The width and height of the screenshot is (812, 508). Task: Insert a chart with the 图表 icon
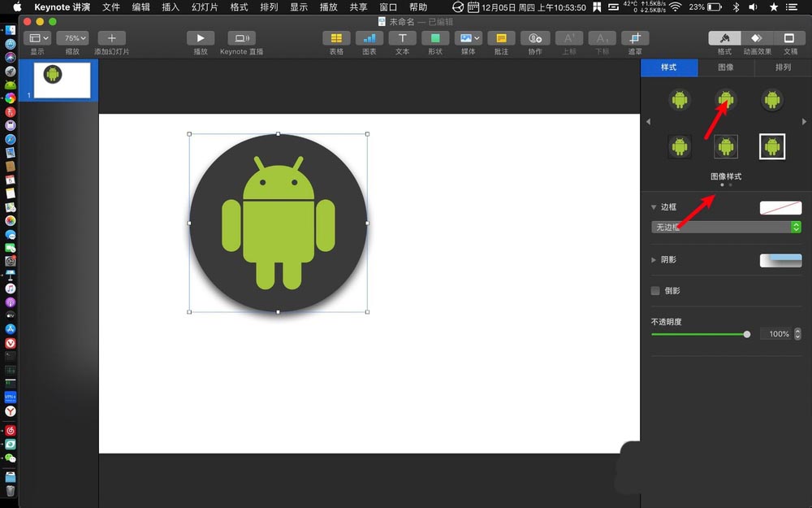(369, 38)
